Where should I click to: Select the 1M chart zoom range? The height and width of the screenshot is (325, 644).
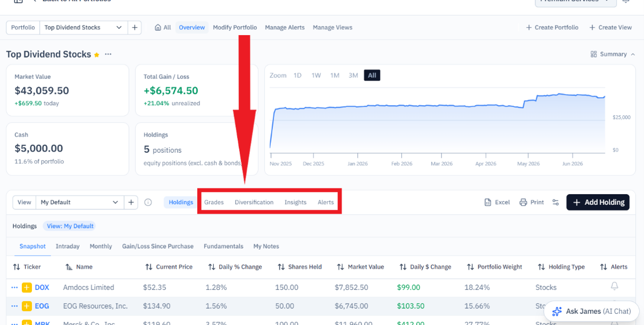pyautogui.click(x=335, y=75)
